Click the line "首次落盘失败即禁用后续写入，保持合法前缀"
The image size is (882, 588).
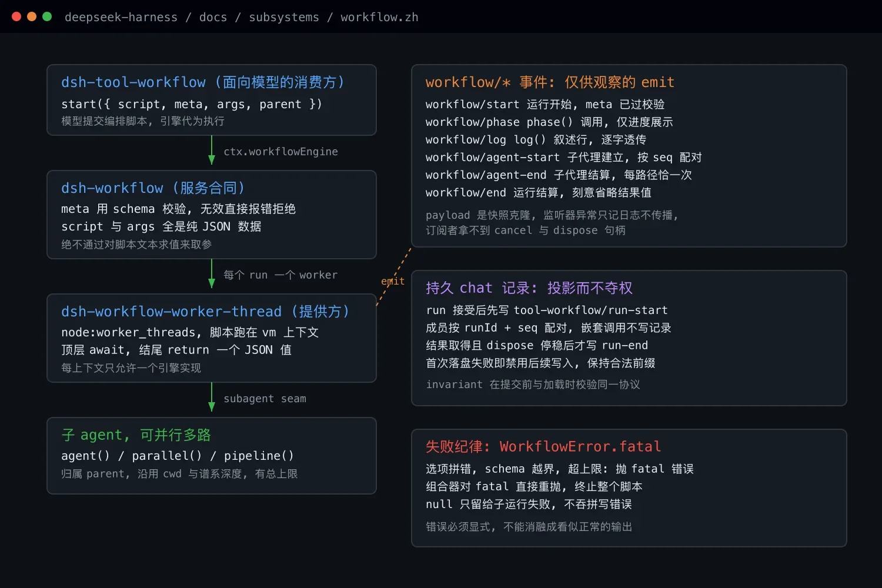tap(540, 363)
